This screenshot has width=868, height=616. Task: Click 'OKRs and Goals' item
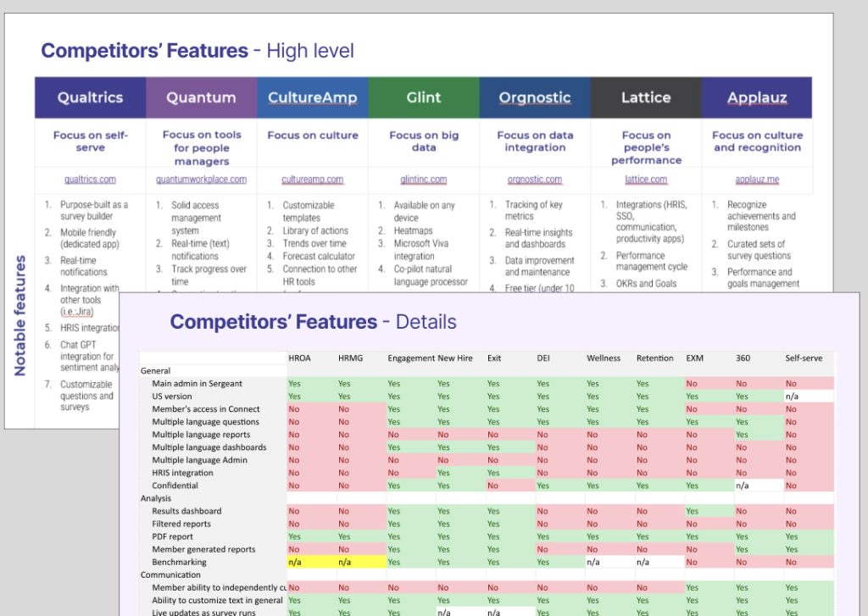pyautogui.click(x=646, y=283)
